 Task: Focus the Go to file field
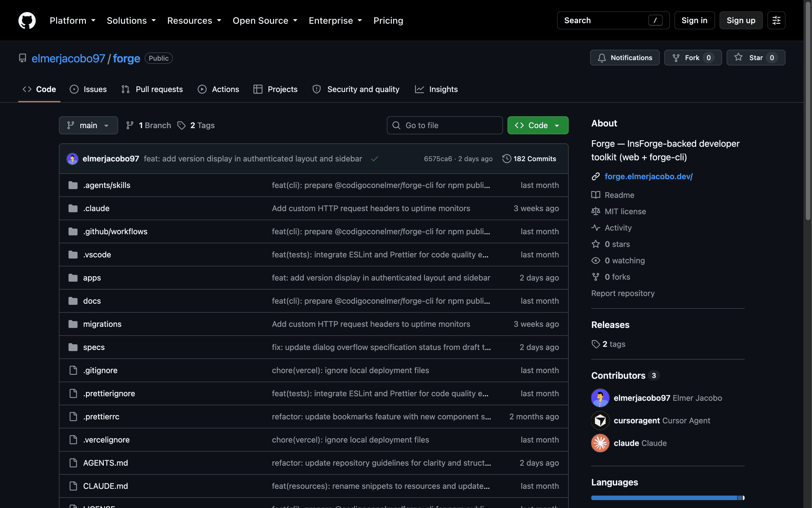point(445,125)
